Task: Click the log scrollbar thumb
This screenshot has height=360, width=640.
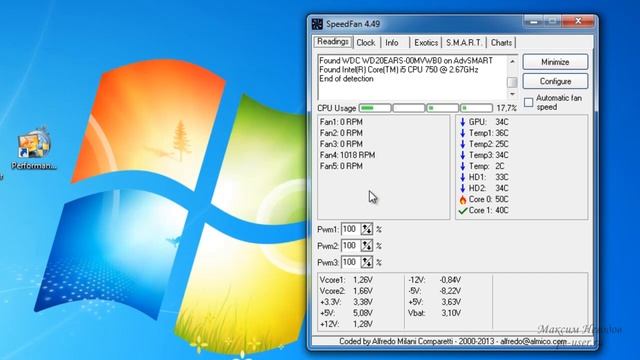Action: [x=512, y=82]
